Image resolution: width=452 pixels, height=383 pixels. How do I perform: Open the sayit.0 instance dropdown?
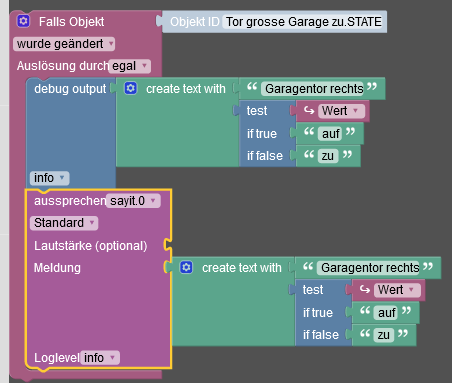point(133,201)
